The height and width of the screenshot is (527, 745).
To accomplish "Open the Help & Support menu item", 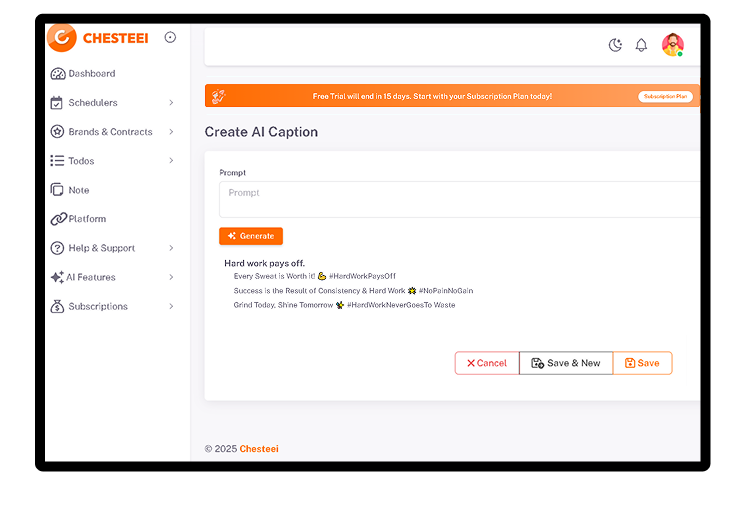I will (102, 248).
